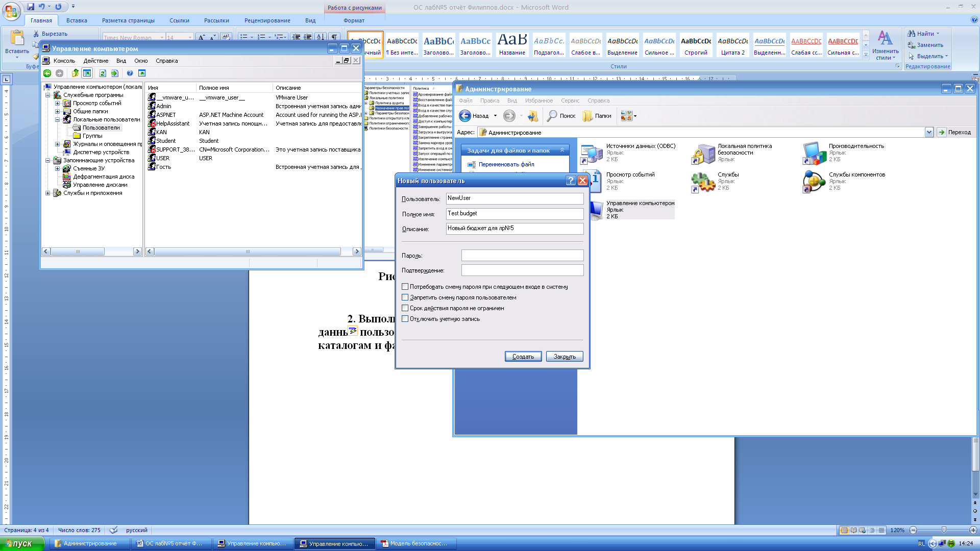Screen dimensions: 980x551
Task: Click the zoom in plus button in Word
Action: [x=973, y=530]
